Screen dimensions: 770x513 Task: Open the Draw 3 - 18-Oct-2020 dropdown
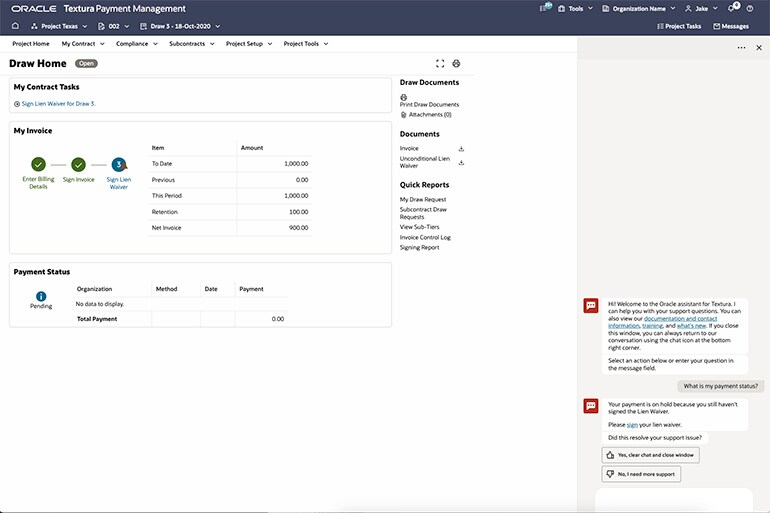click(x=218, y=26)
